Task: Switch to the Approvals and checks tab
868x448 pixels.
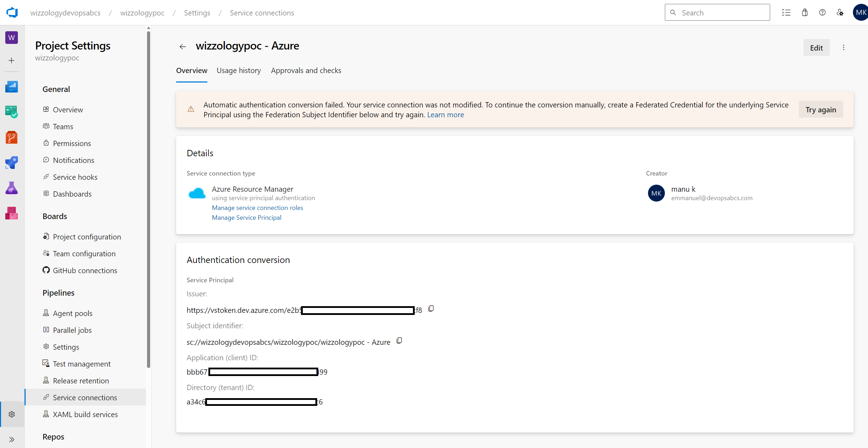Action: (x=306, y=71)
